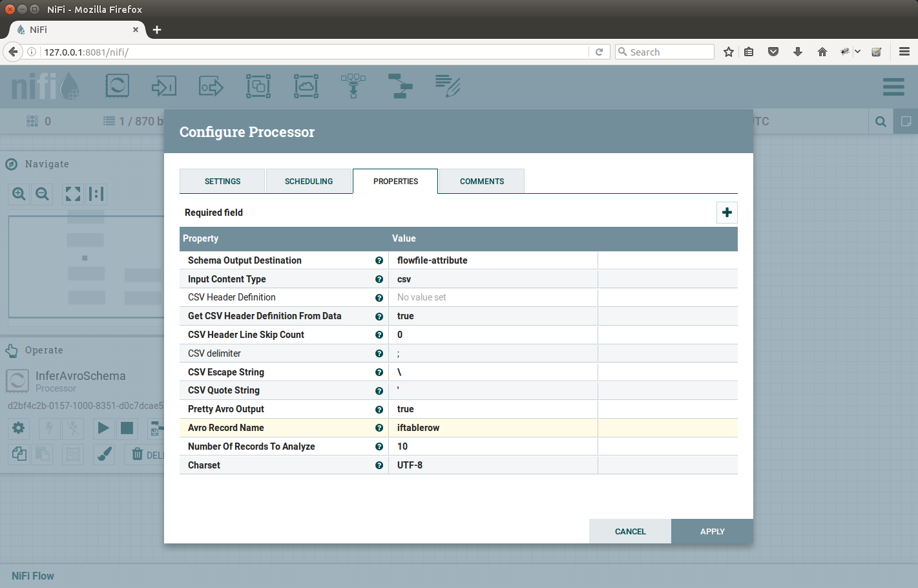Apply the processor configuration
The height and width of the screenshot is (588, 918).
[x=712, y=531]
